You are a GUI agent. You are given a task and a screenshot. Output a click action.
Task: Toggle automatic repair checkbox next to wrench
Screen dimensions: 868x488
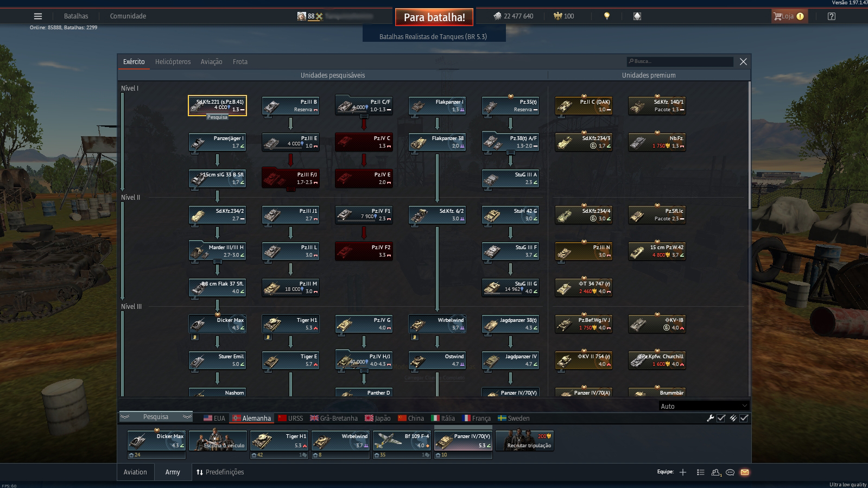[x=721, y=418]
